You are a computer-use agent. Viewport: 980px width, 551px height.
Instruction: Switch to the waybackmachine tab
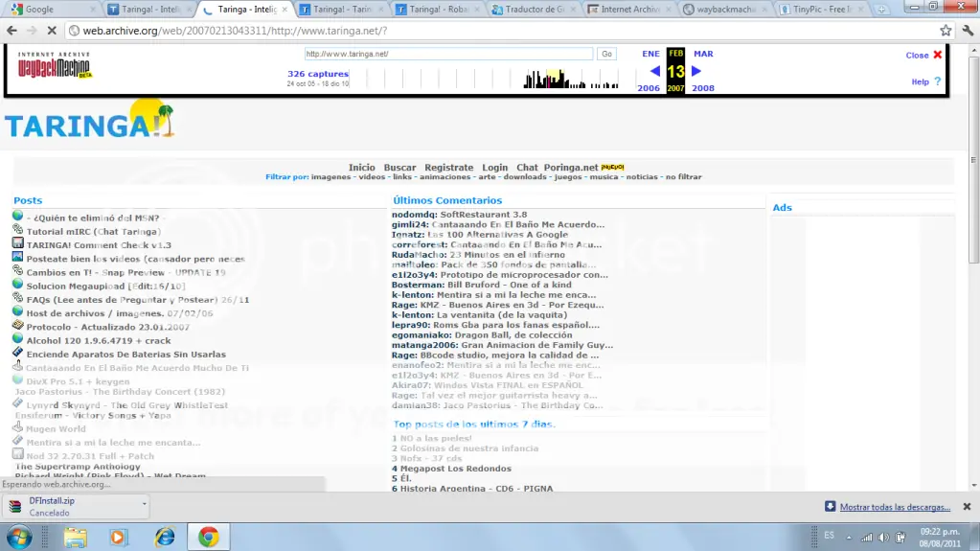point(725,10)
